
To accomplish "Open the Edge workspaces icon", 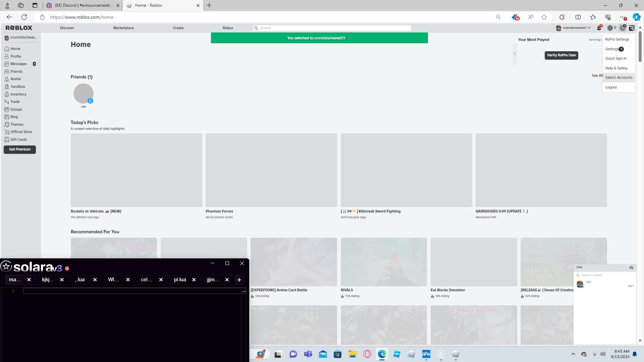I will 21,5.
